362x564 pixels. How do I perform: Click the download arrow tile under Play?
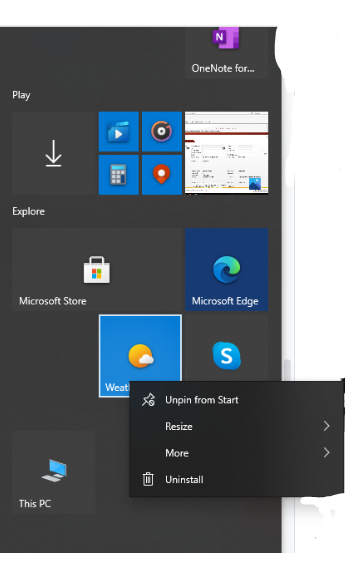click(x=54, y=153)
